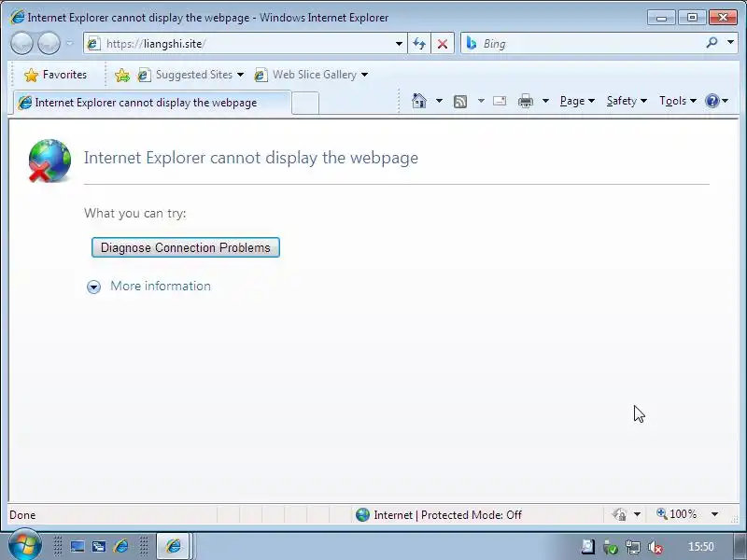
Task: Click the first notification area tray icon
Action: (x=588, y=547)
